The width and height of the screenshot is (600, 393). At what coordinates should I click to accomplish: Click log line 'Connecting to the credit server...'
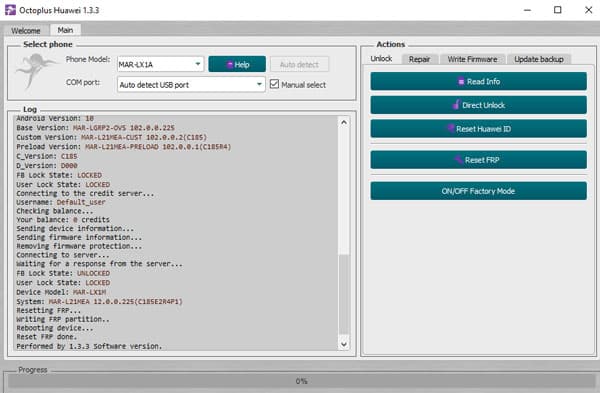(85, 194)
